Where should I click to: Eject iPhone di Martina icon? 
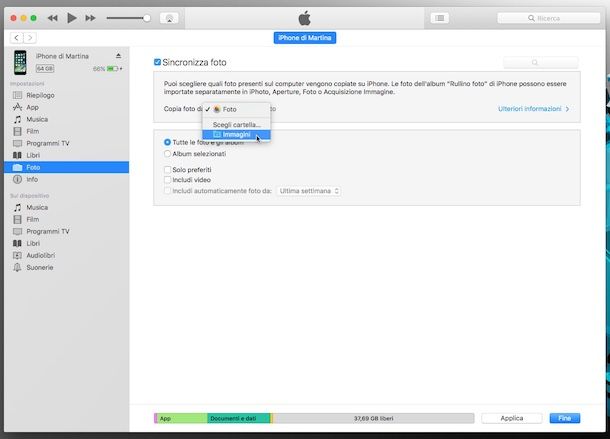coord(118,56)
